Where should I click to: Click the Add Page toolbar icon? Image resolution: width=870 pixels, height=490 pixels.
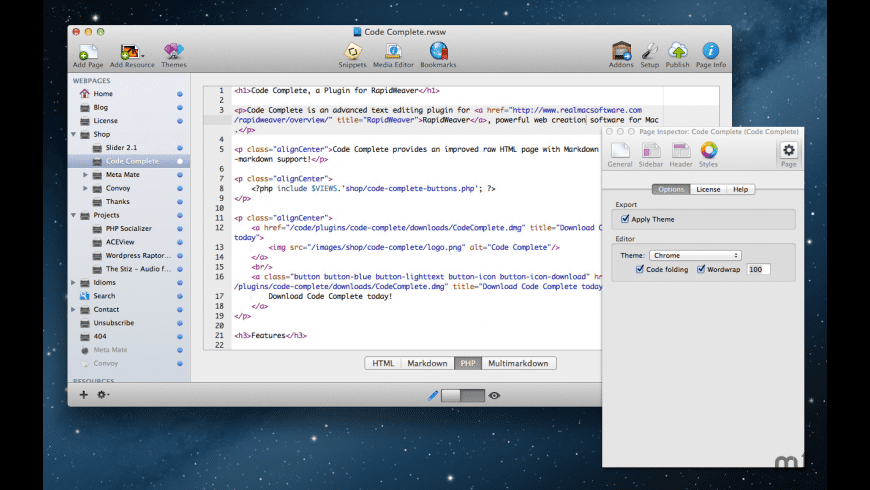click(x=87, y=52)
